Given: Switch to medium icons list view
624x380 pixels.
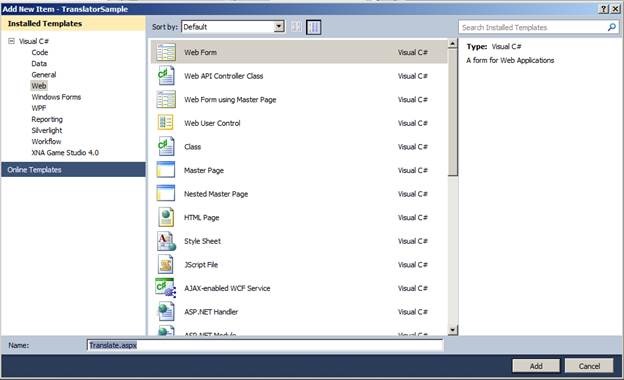Looking at the screenshot, I should (314, 27).
